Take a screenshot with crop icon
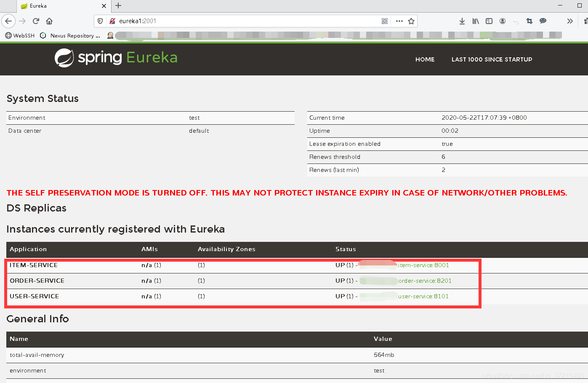 point(529,21)
